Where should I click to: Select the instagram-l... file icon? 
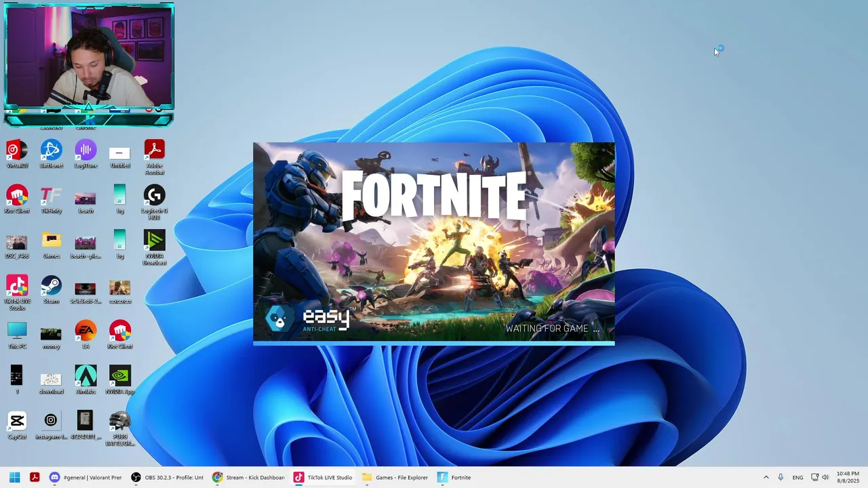[51, 425]
